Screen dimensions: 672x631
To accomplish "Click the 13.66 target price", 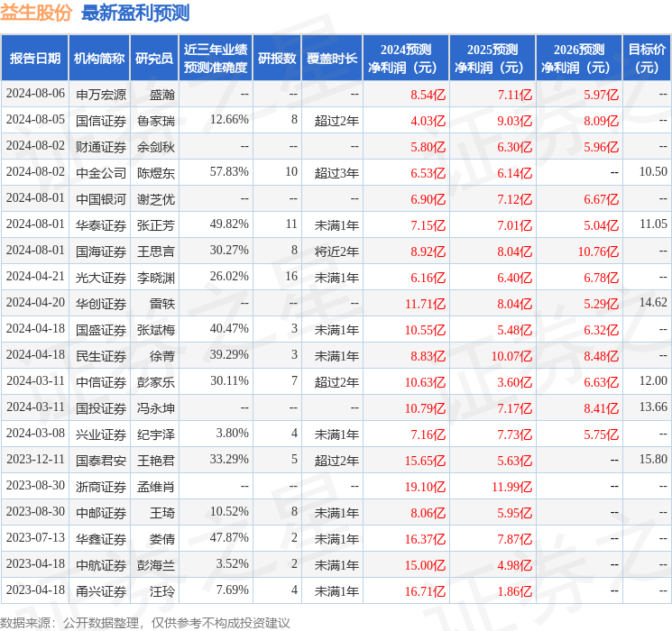I will [x=653, y=407].
